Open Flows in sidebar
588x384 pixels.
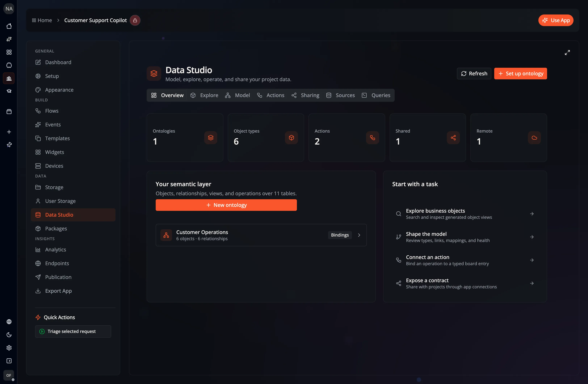(x=73, y=111)
